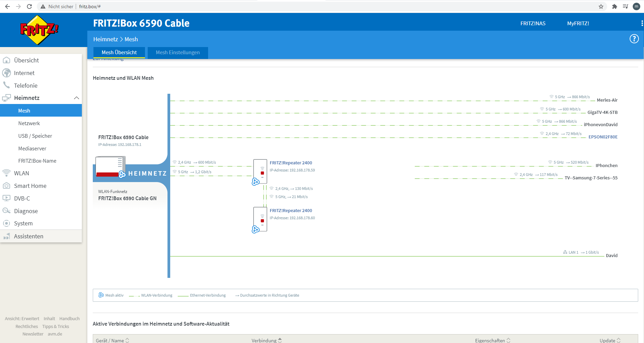Click the David LAN device label

pos(612,255)
